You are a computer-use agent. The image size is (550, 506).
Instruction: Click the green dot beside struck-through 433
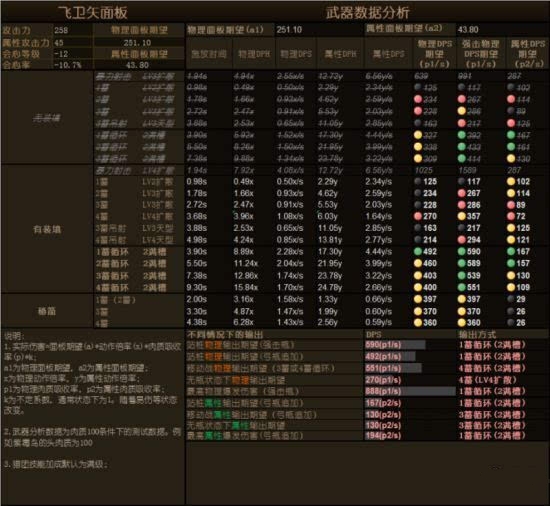462,147
